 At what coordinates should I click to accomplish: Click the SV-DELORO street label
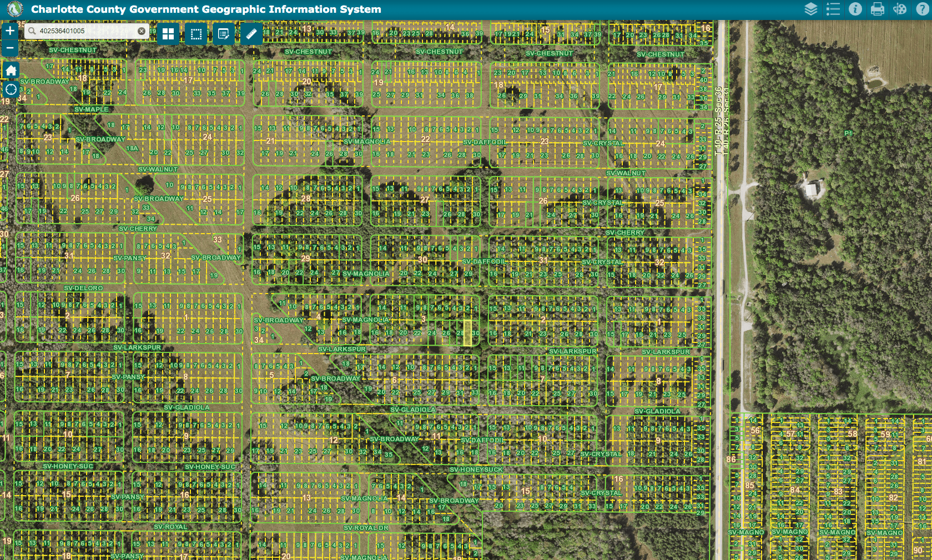(84, 288)
